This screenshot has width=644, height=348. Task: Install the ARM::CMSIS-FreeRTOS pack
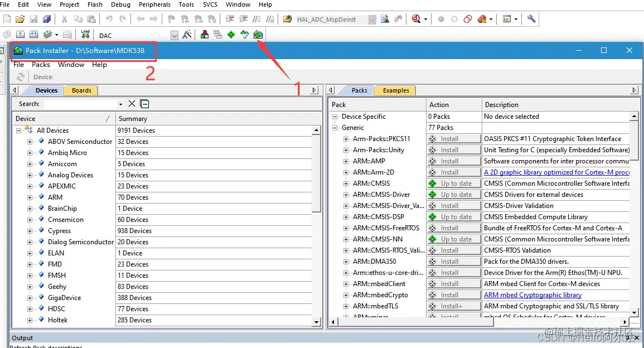454,228
